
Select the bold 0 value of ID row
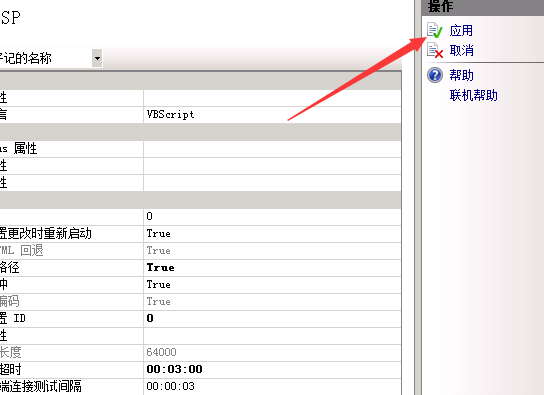coord(150,318)
